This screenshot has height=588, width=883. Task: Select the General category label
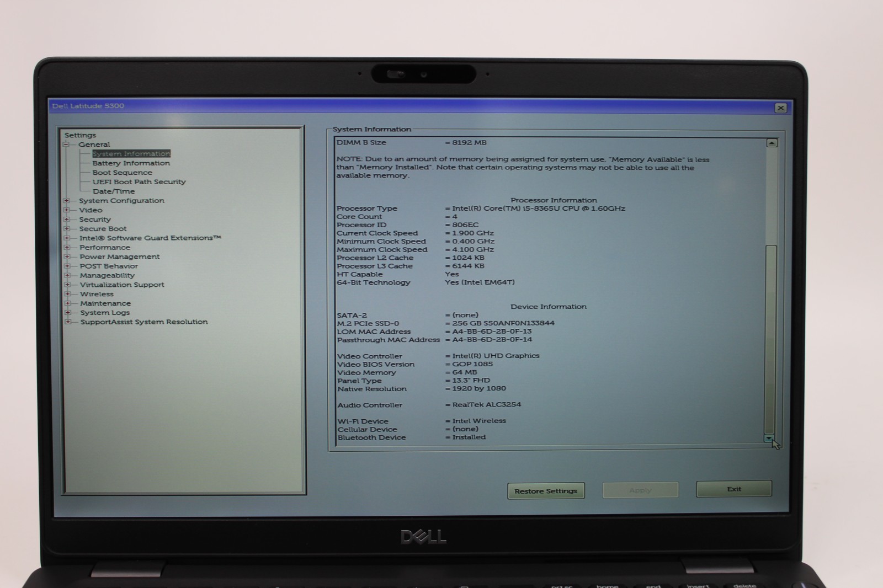94,145
